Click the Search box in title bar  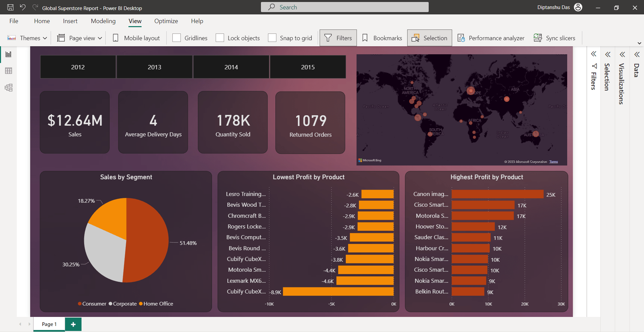click(x=345, y=7)
